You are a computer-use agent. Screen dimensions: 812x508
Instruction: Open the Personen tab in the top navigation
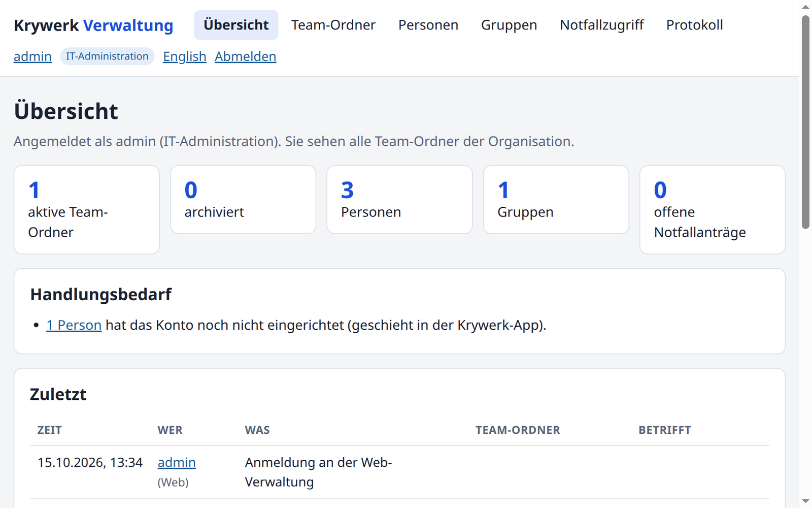(x=428, y=25)
